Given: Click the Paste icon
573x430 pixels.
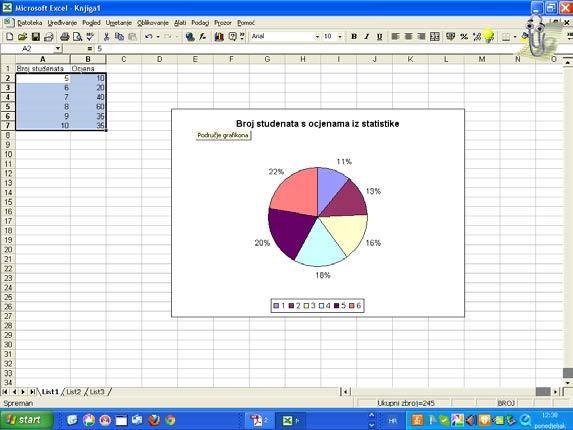Looking at the screenshot, I should (x=132, y=37).
